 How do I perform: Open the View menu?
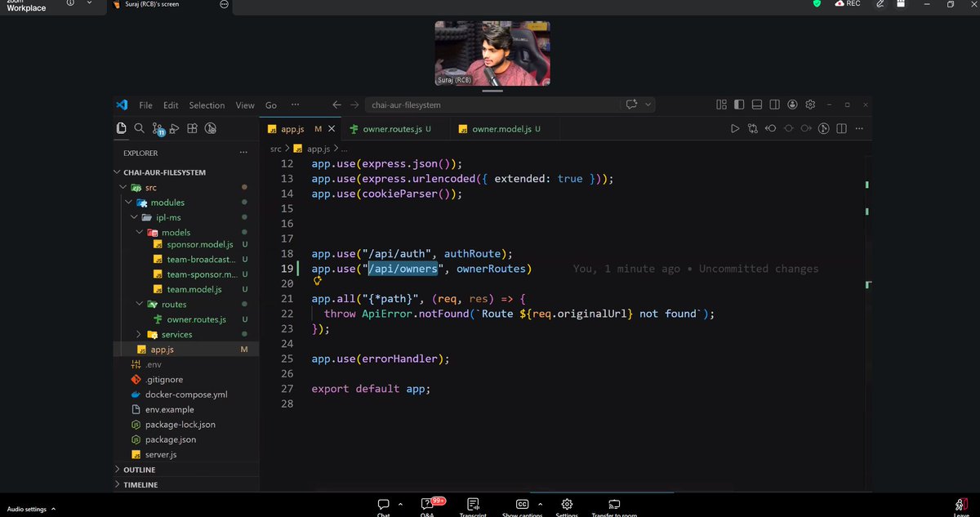pos(245,105)
